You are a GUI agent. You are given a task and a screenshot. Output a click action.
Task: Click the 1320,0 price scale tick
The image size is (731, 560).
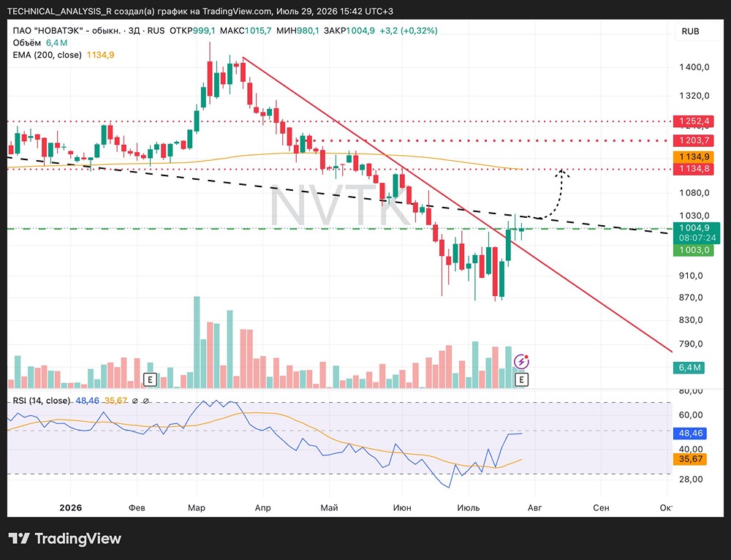click(x=694, y=96)
